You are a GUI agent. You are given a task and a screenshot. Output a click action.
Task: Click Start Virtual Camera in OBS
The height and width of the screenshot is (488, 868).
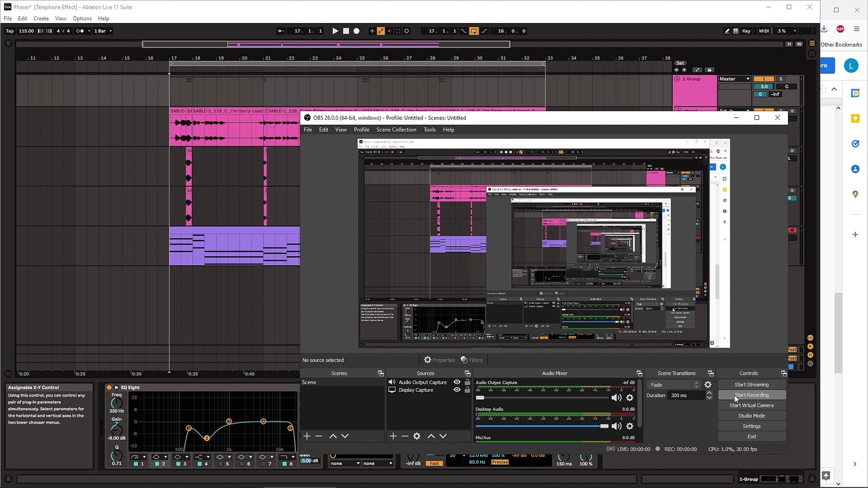tap(751, 405)
